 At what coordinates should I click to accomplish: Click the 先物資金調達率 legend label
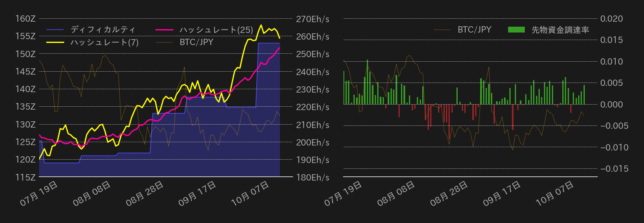pos(560,30)
